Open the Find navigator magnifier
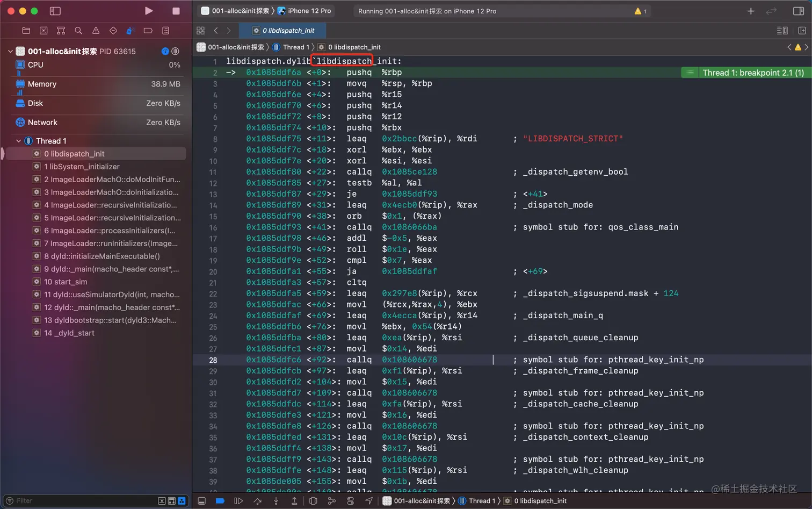812x509 pixels. tap(78, 31)
